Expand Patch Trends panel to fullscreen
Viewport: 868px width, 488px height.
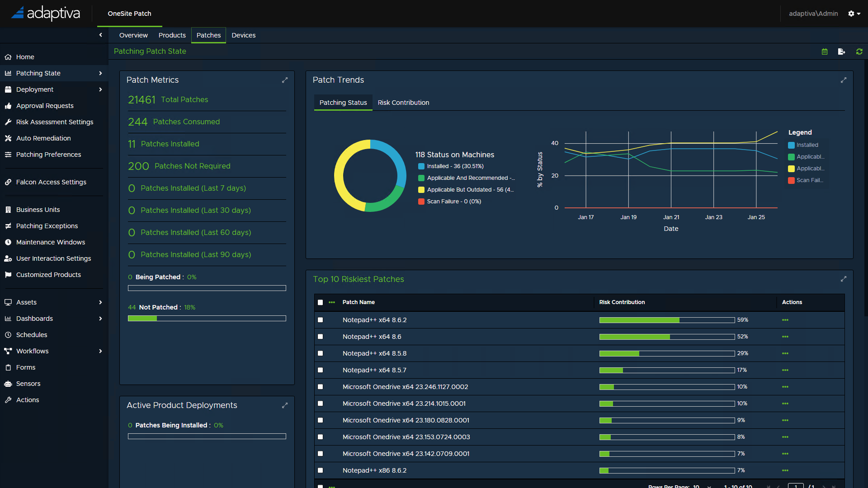[843, 80]
